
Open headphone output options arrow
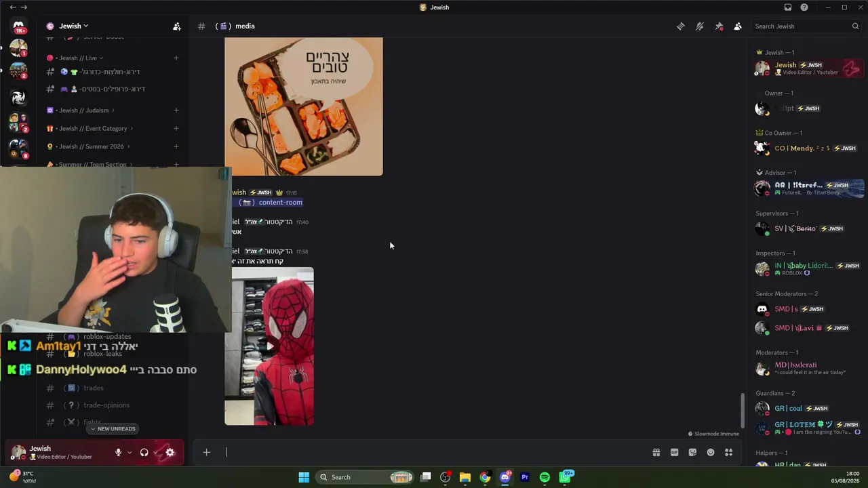click(x=155, y=453)
